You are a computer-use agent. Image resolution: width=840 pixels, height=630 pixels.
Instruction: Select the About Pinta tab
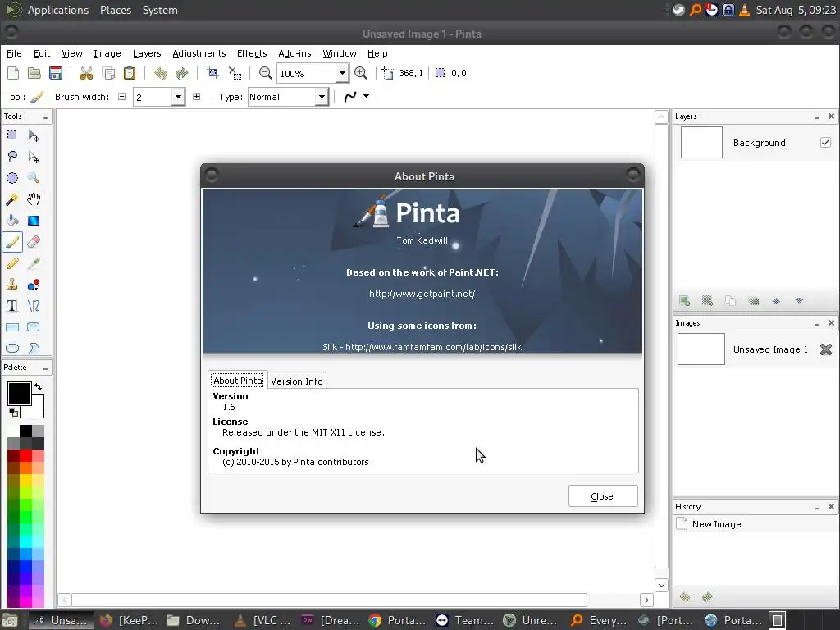[238, 381]
